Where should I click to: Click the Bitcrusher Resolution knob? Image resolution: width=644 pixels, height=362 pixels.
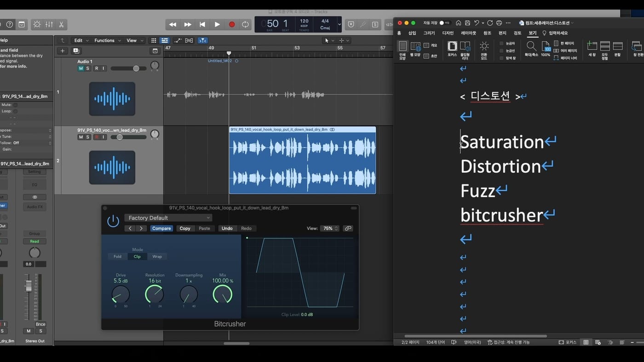point(155,294)
